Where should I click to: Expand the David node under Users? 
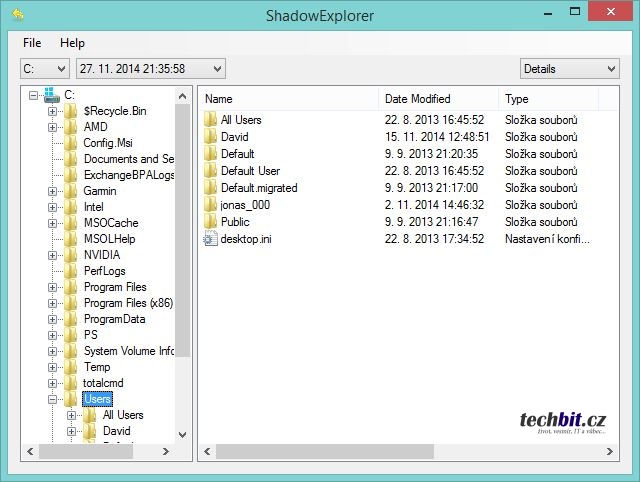pos(71,431)
